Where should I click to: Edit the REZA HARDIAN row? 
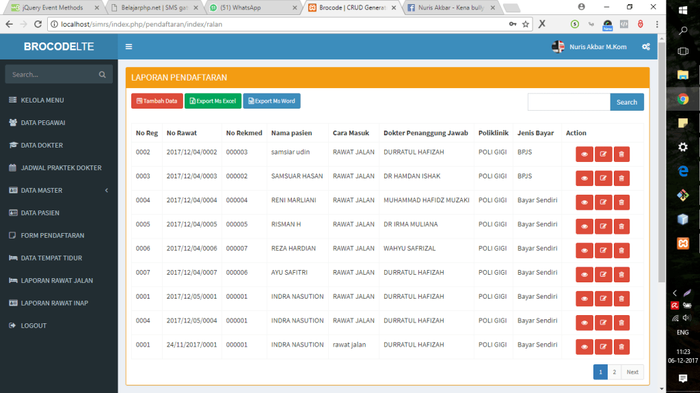pyautogui.click(x=603, y=251)
